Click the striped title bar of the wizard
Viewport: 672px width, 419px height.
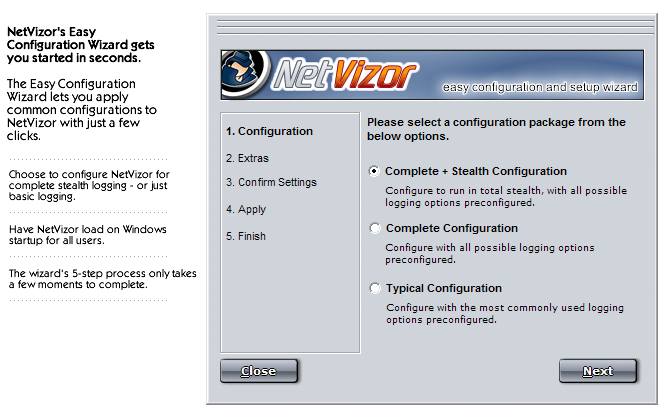tap(435, 27)
